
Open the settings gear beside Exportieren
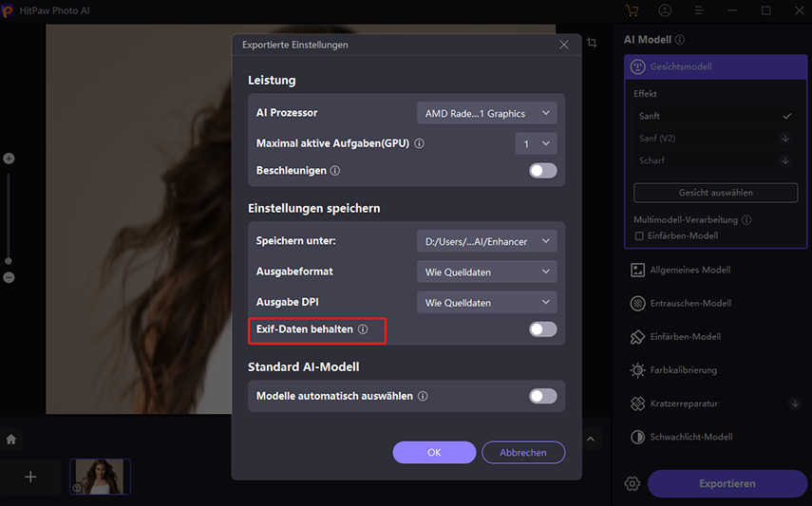[x=632, y=484]
